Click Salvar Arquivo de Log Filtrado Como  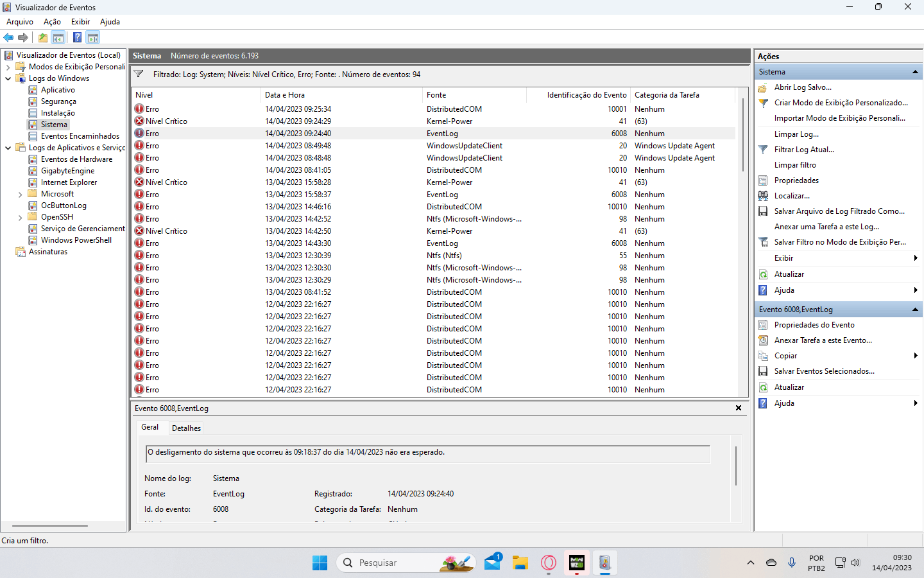tap(839, 211)
